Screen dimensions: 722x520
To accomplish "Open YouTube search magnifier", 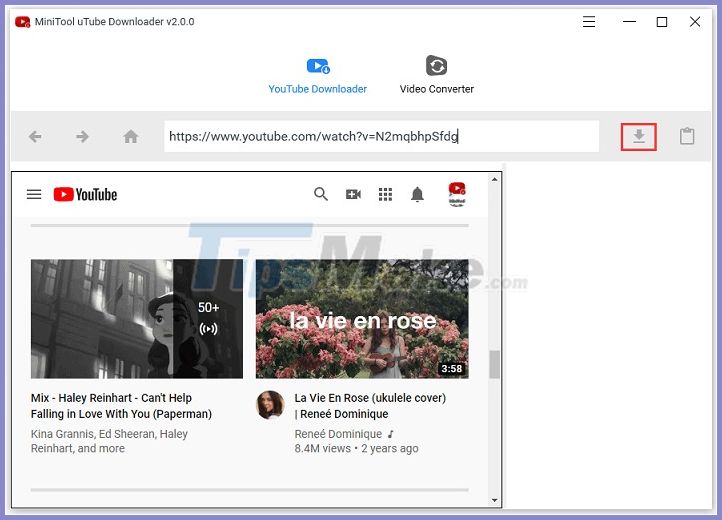I will tap(321, 194).
